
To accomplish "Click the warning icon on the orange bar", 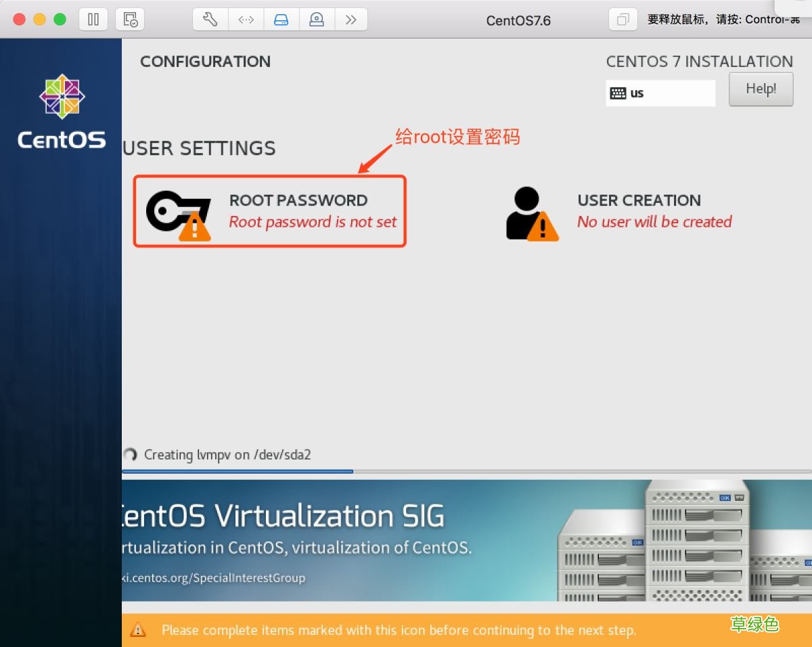I will (x=138, y=629).
